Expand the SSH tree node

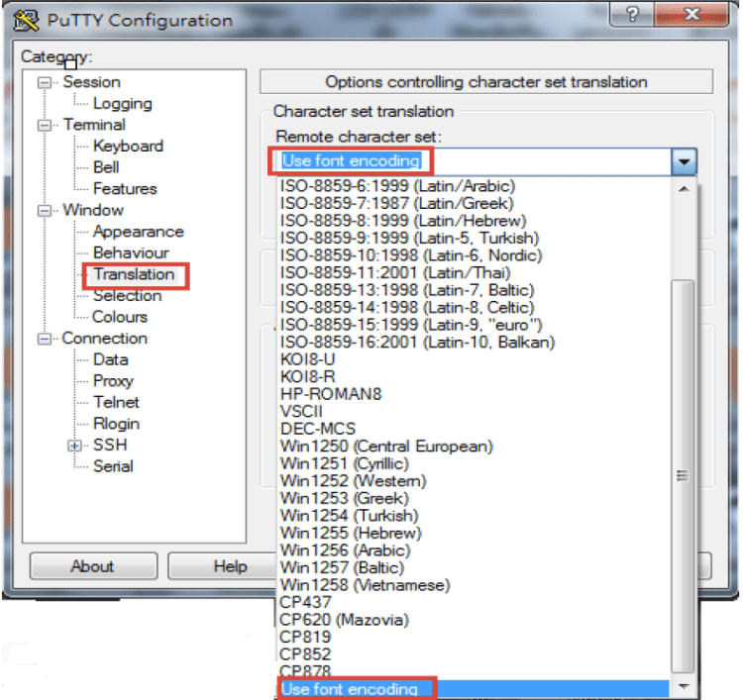click(x=75, y=446)
